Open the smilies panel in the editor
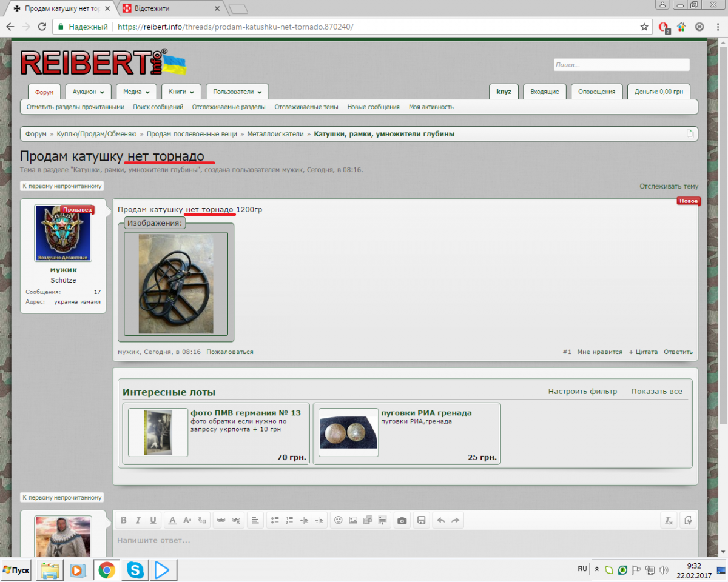 click(339, 520)
